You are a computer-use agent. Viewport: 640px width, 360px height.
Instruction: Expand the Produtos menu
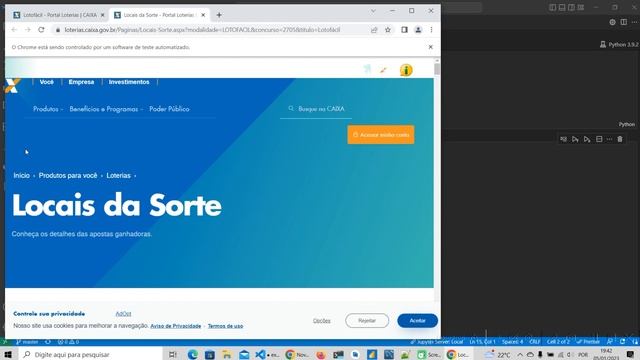(48, 109)
